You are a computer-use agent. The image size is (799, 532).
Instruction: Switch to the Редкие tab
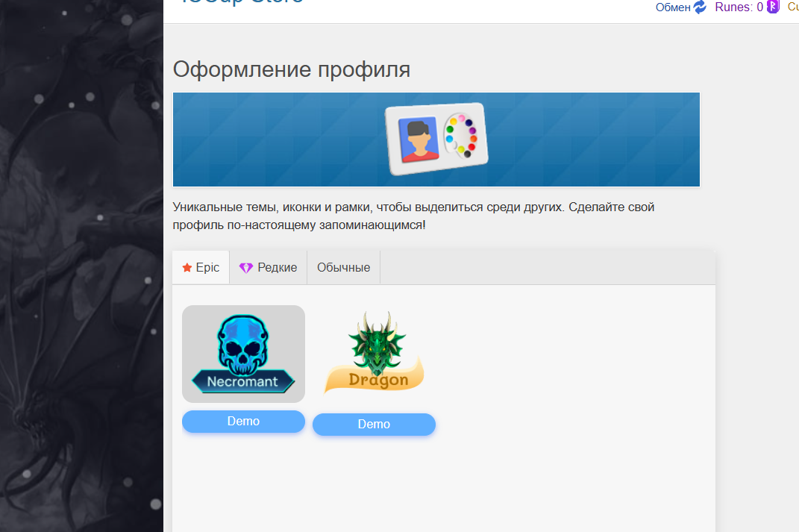pyautogui.click(x=268, y=268)
